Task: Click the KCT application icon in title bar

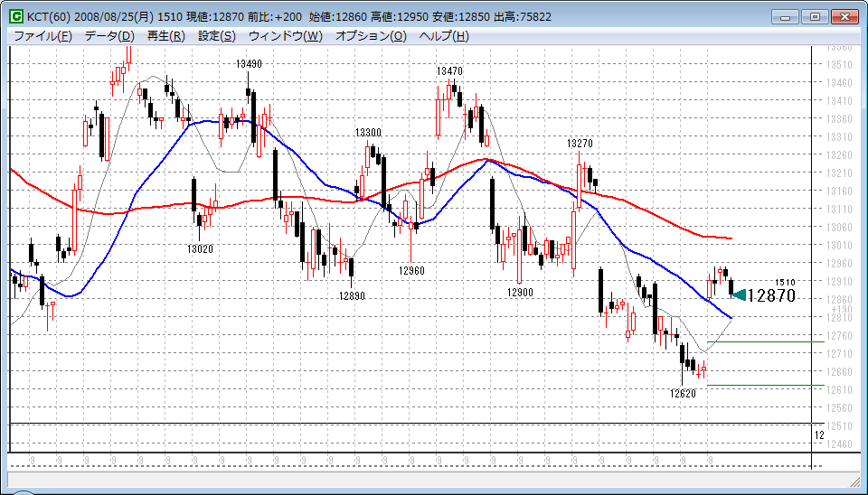Action: pos(16,17)
